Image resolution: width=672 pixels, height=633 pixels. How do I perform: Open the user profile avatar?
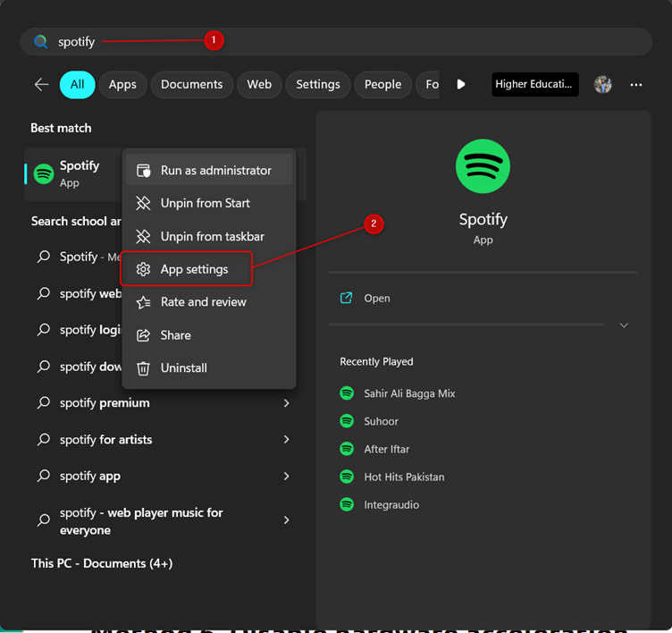point(602,84)
